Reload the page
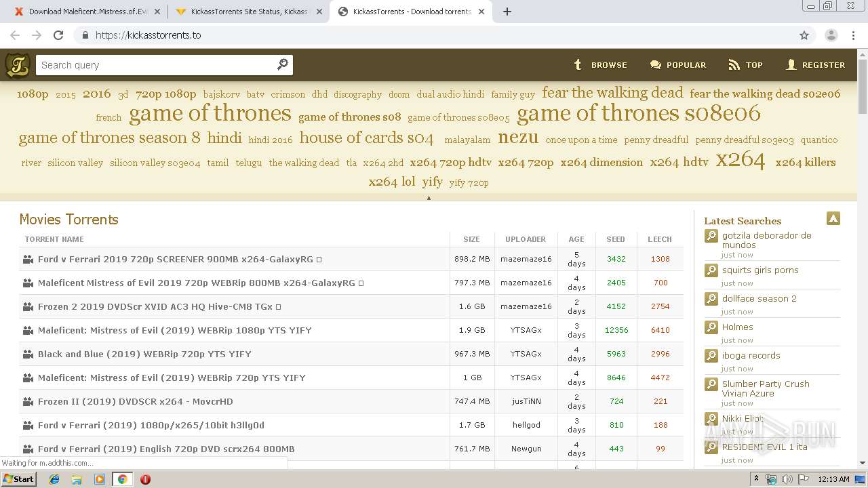868x488 pixels. 58,35
